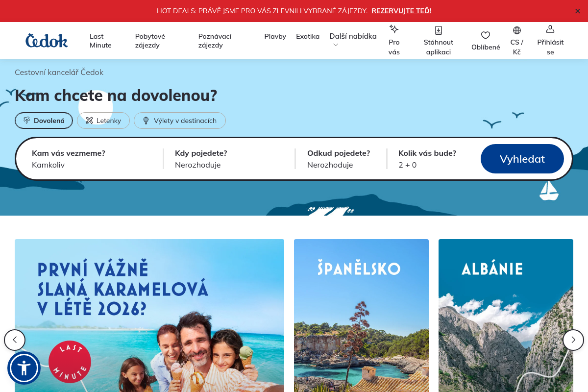
Task: Click the balloon icon in Výlety
Action: 146,121
